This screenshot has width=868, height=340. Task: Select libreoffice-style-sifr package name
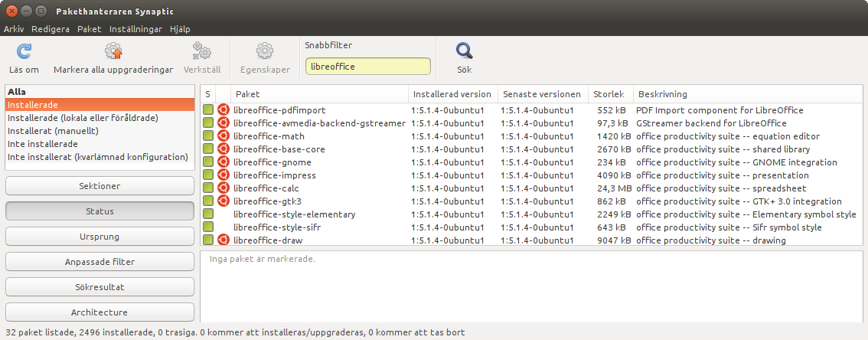point(277,227)
